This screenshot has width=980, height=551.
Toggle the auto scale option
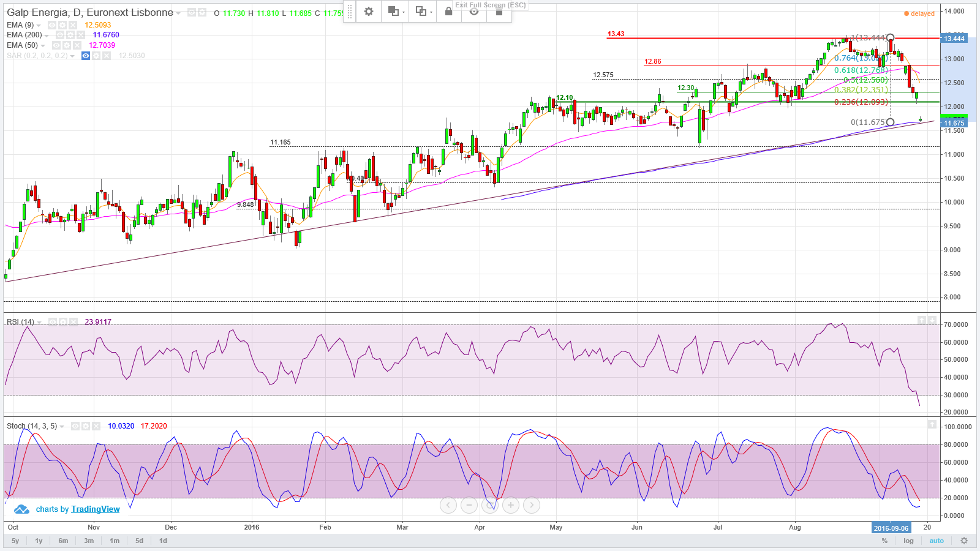pos(937,541)
